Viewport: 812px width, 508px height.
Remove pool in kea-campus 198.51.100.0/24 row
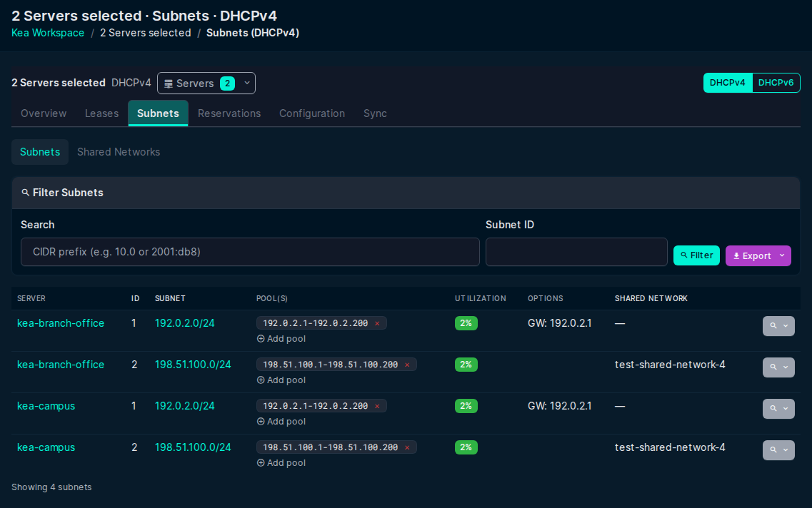(x=407, y=447)
